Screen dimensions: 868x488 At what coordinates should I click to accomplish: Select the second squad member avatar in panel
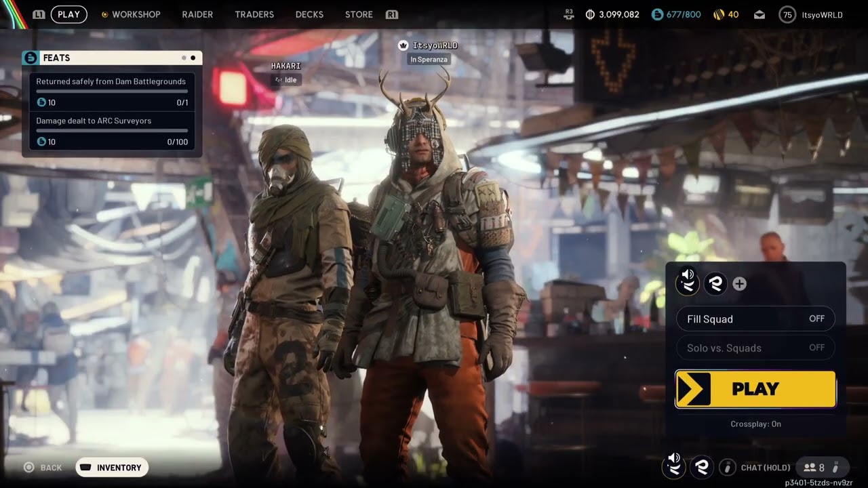715,284
